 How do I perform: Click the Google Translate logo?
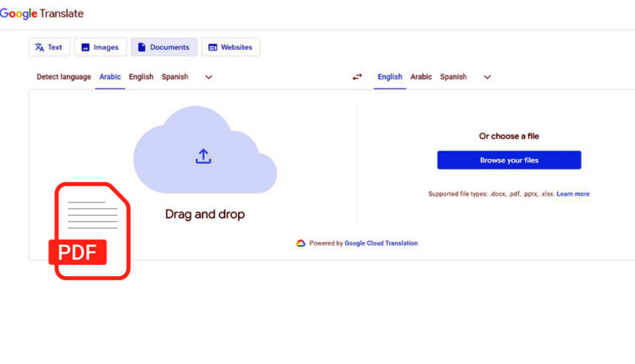tap(41, 14)
